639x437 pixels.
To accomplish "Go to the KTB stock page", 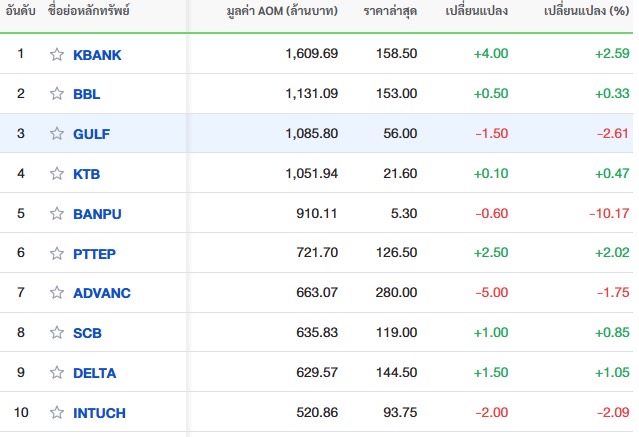I will (86, 174).
